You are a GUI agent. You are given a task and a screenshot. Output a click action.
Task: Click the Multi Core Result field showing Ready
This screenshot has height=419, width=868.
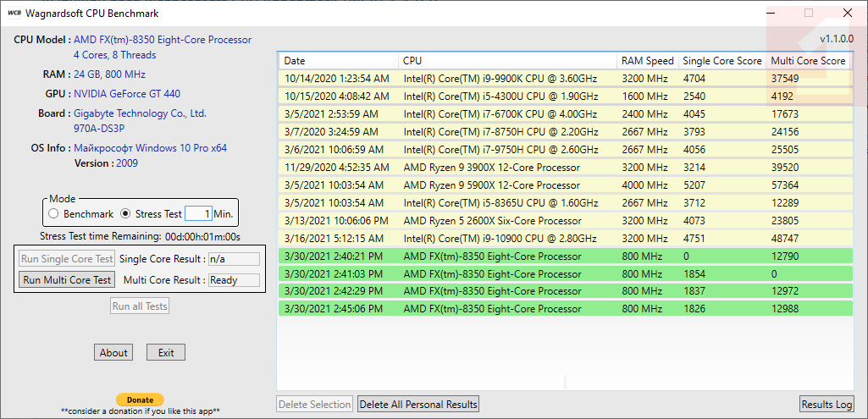pos(235,280)
